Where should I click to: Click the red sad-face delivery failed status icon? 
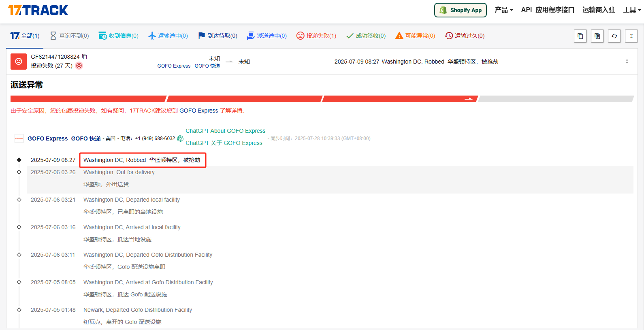(19, 62)
